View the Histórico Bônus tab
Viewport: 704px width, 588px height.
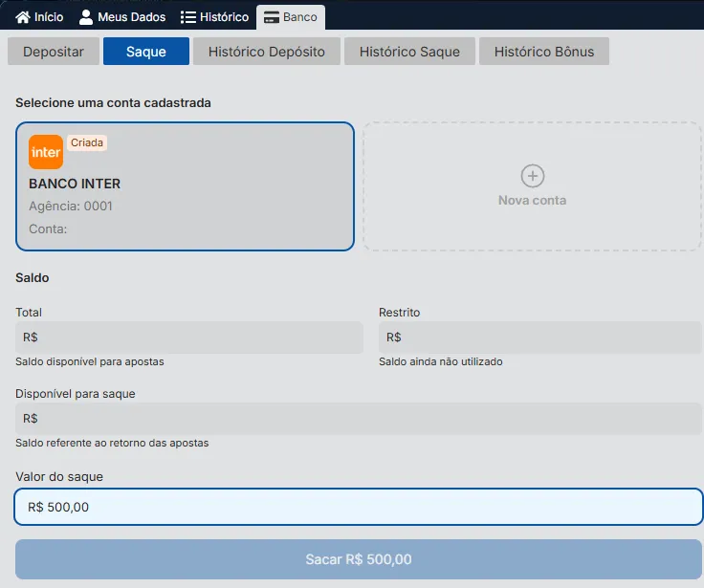pos(543,52)
